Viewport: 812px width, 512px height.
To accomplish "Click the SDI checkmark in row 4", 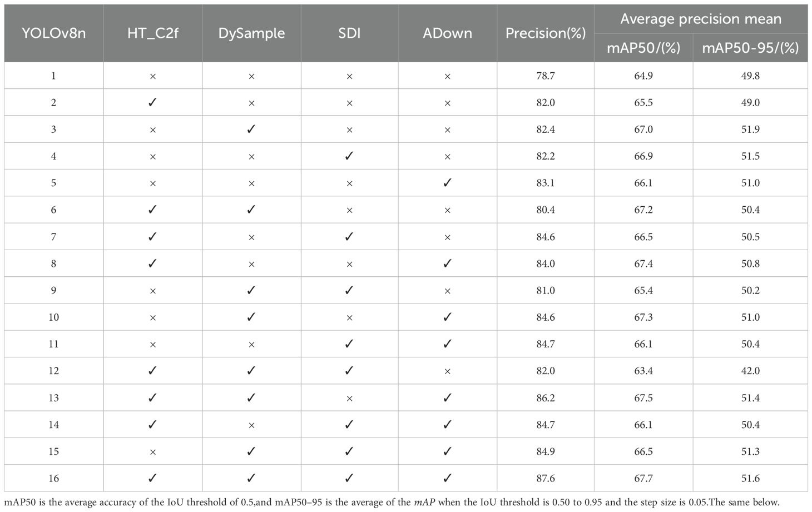I will click(349, 156).
